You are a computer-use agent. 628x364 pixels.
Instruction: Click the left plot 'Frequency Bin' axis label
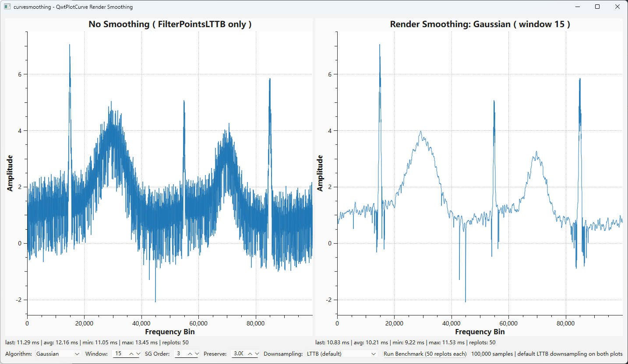[x=170, y=332]
